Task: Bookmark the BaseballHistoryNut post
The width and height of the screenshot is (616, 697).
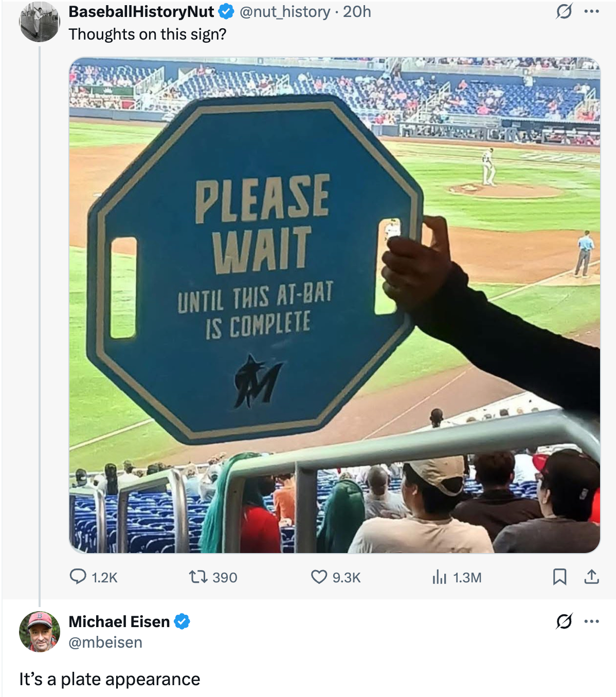Action: point(559,577)
